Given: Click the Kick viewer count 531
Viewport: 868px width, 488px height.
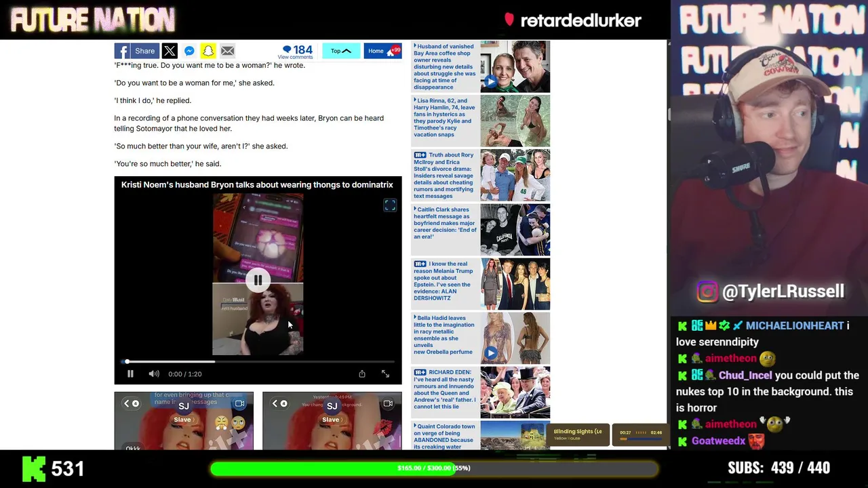Looking at the screenshot, I should click(53, 468).
